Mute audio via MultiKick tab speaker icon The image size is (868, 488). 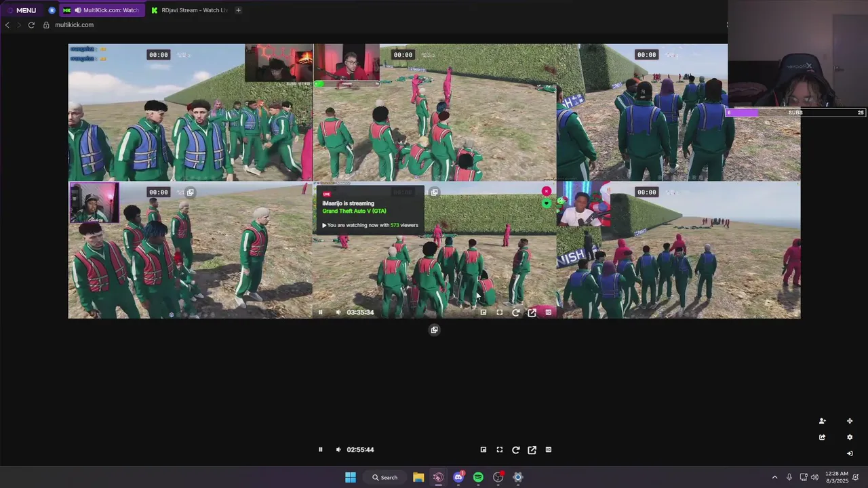tap(78, 10)
